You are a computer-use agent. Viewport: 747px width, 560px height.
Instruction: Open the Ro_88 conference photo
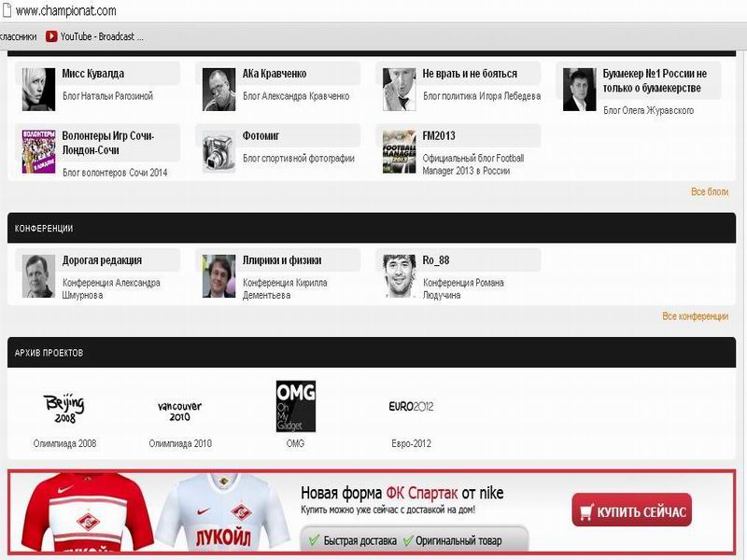pyautogui.click(x=400, y=276)
